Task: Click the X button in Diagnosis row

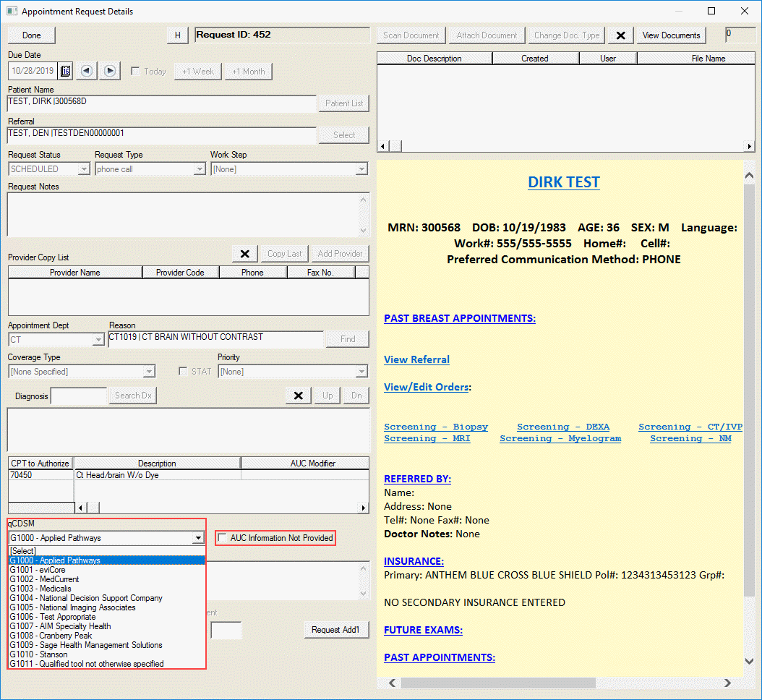Action: (x=298, y=396)
